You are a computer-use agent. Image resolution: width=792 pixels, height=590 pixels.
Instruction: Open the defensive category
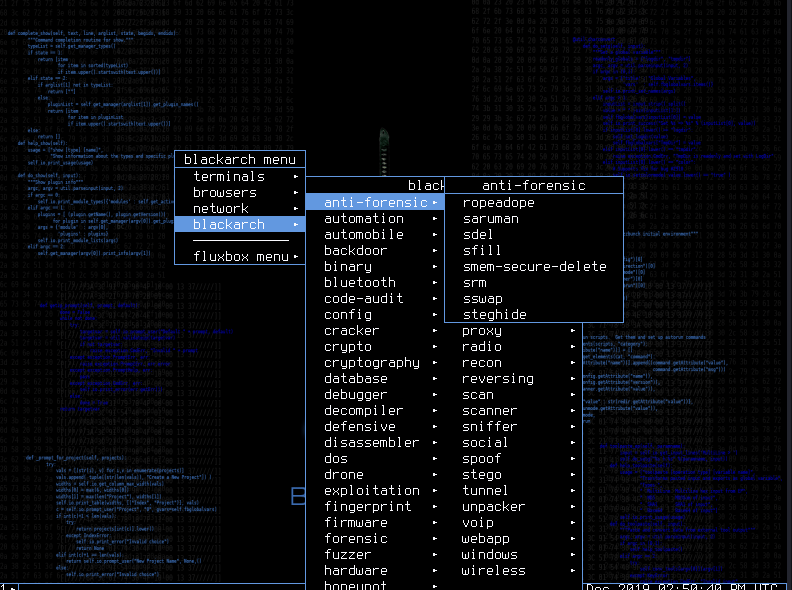click(x=375, y=427)
